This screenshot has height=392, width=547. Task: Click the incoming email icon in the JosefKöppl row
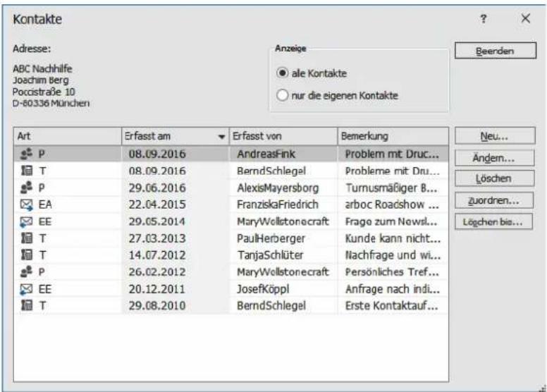tap(26, 289)
